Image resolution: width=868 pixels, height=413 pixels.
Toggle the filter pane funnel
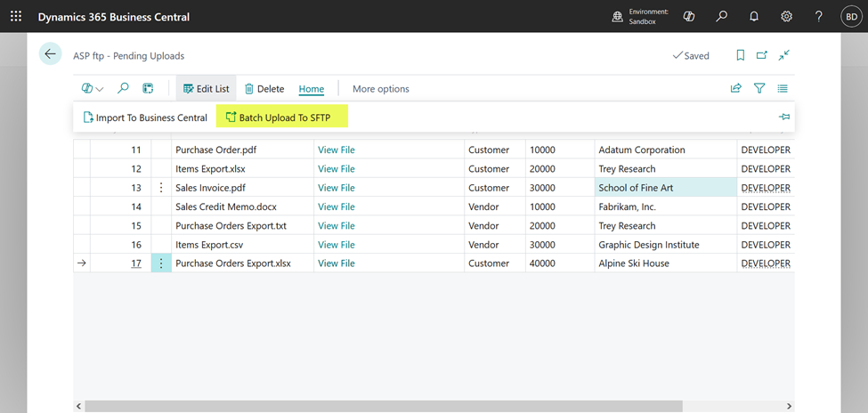click(759, 88)
